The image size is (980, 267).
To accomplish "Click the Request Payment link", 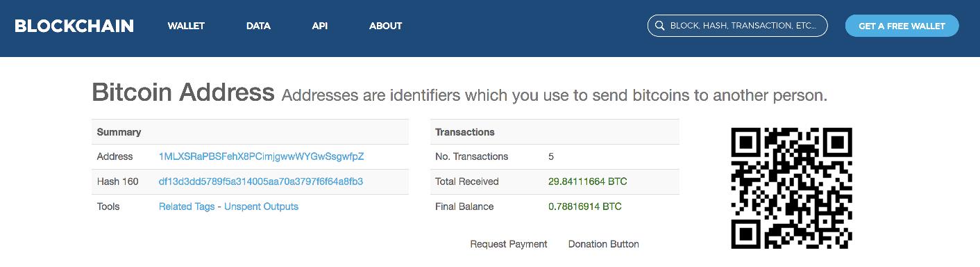I will click(509, 244).
